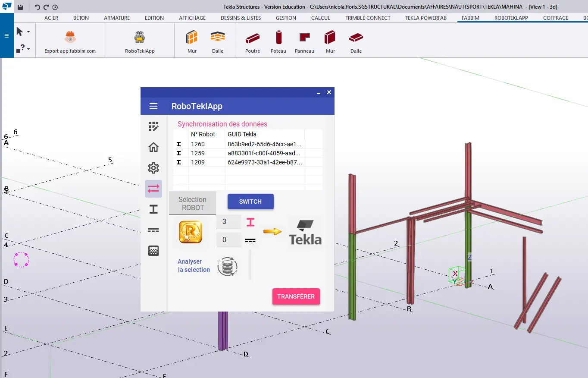Open settings gear in RoboTeklApp sidebar
The image size is (588, 378).
[153, 168]
